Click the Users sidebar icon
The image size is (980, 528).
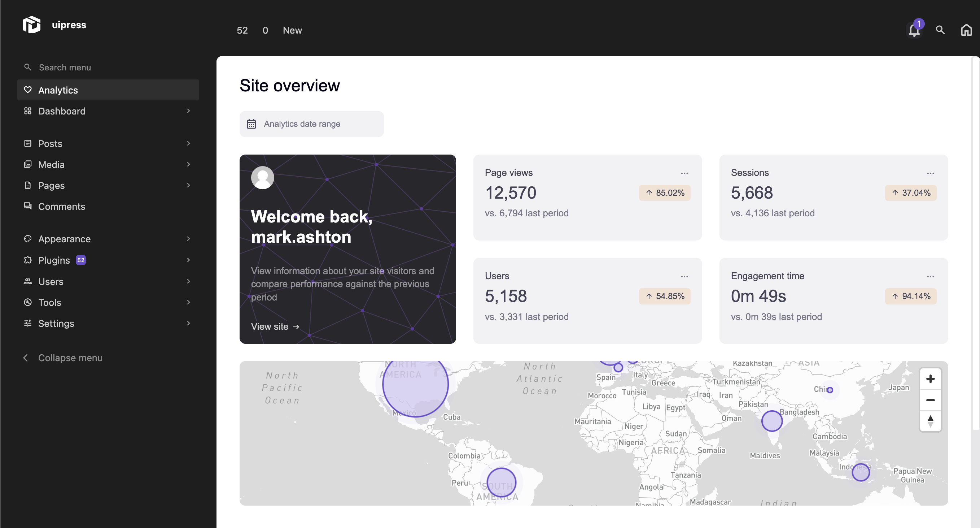(x=28, y=281)
